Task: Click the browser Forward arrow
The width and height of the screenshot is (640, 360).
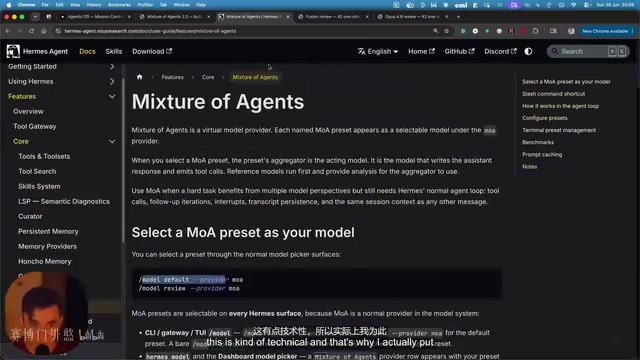Action: tap(19, 31)
